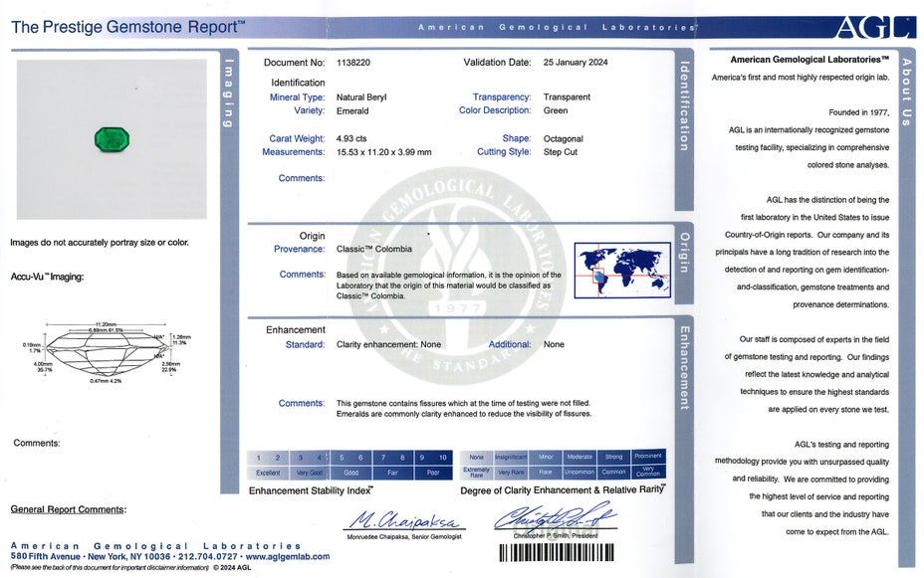Click the green emerald gemstone photo
Viewport: 924px width, 578px height.
coord(112,139)
